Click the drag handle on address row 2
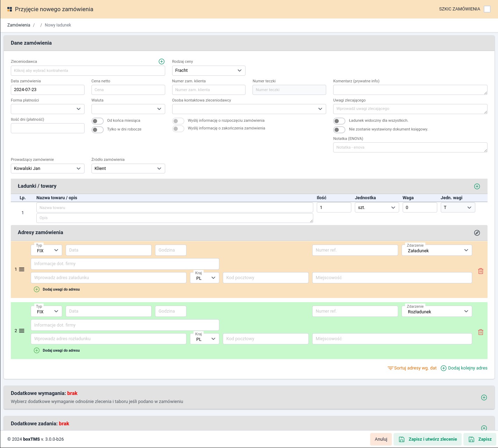Viewport: 498px width, 448px height. click(22, 331)
